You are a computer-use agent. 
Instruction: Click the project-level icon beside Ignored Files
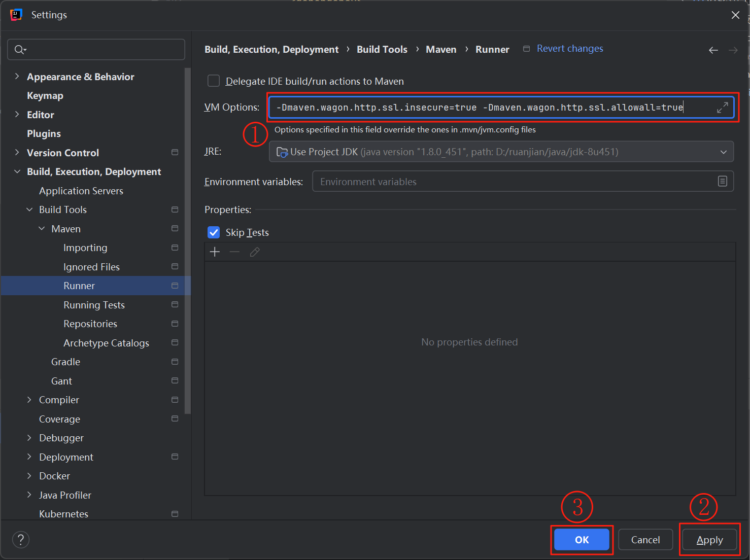point(175,266)
